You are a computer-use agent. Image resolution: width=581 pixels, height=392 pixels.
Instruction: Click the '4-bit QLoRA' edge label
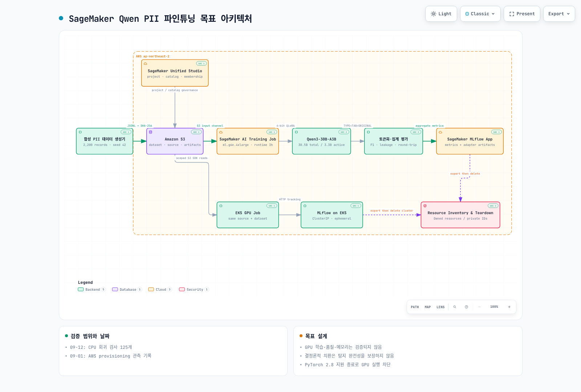pos(285,126)
